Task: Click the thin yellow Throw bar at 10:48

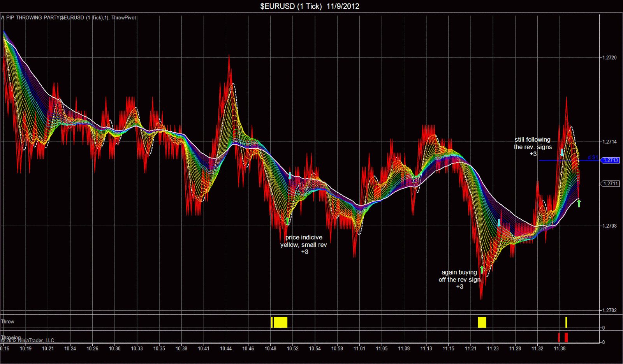Action: (x=272, y=322)
